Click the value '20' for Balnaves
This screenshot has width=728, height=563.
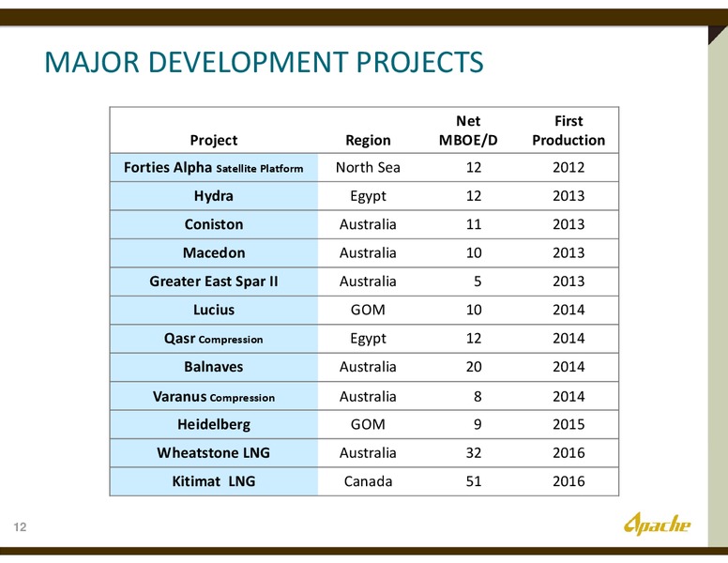coord(474,367)
